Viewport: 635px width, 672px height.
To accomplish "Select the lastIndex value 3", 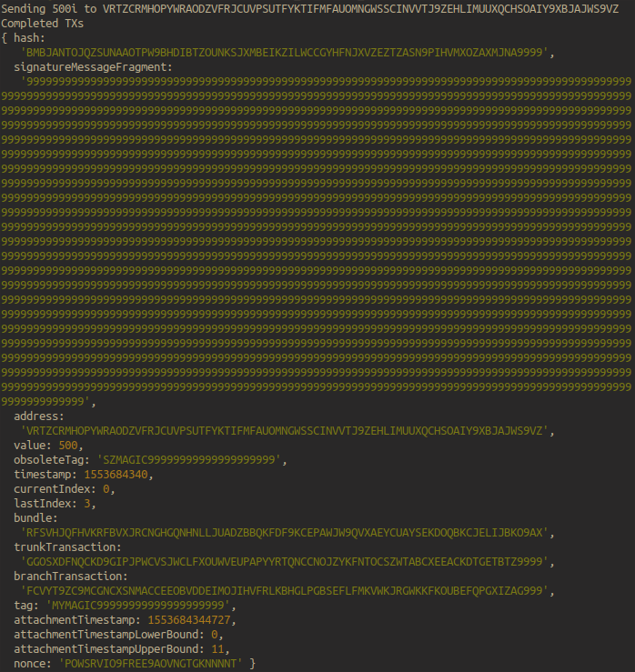I will coord(87,504).
